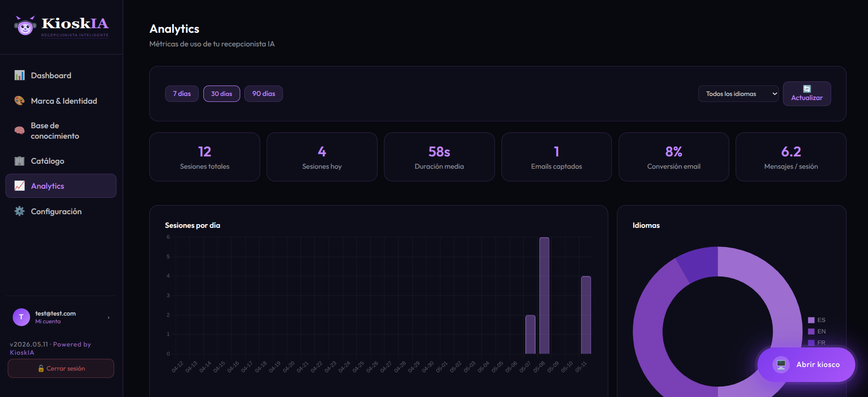Open Base de conocimiento section
Viewport: 868px width, 397px height.
61,131
